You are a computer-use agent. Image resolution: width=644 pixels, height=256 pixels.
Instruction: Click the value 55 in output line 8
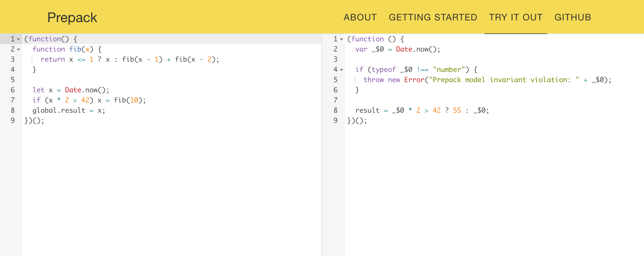click(x=457, y=110)
